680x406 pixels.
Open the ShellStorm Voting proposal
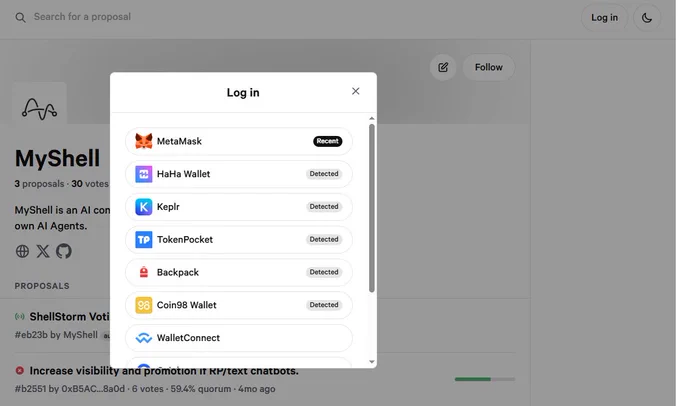[69, 317]
